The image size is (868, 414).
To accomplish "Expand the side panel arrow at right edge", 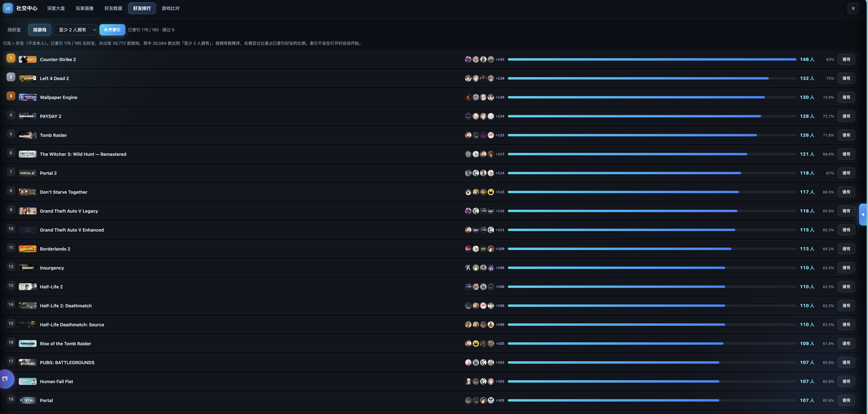I will click(863, 214).
